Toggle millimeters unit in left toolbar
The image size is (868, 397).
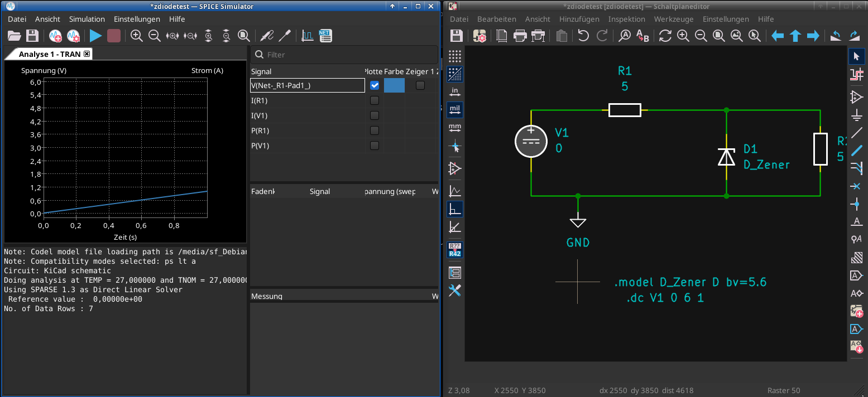pos(455,128)
